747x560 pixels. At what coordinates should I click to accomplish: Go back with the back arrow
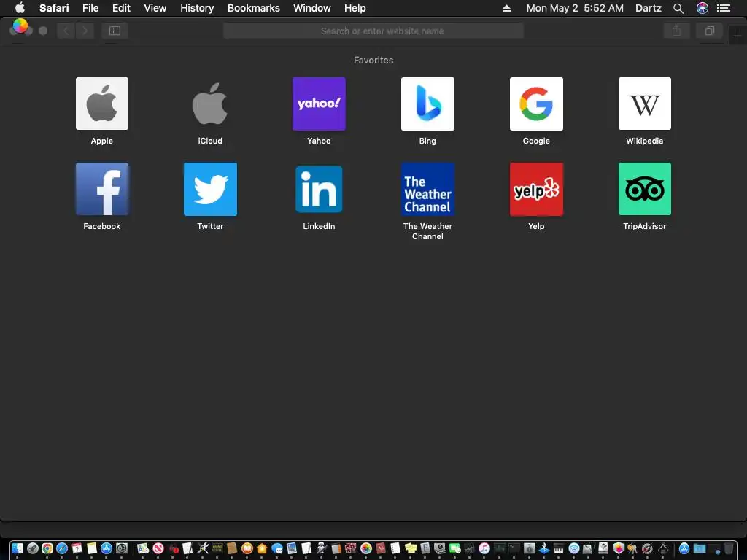coord(66,31)
